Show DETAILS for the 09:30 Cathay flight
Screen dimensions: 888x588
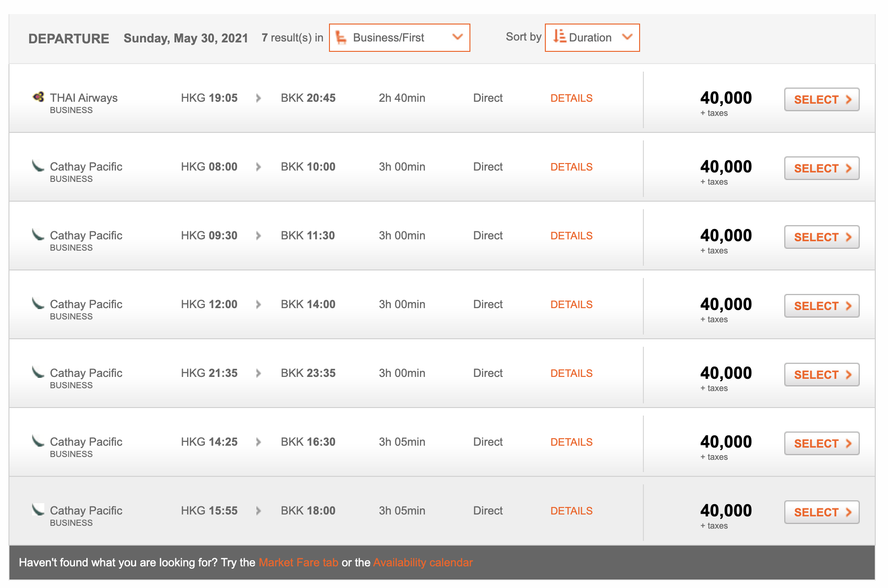point(571,236)
